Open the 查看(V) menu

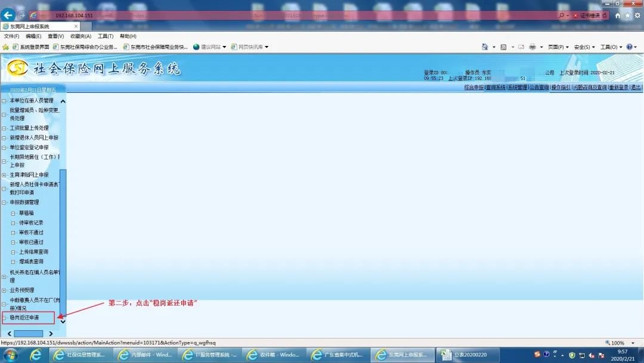tap(56, 36)
